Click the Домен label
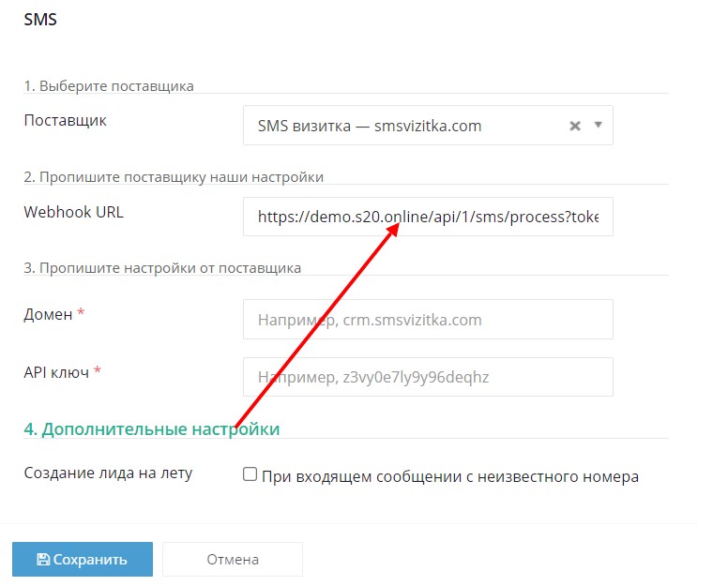Screen dimensions: 728x586 (x=48, y=315)
